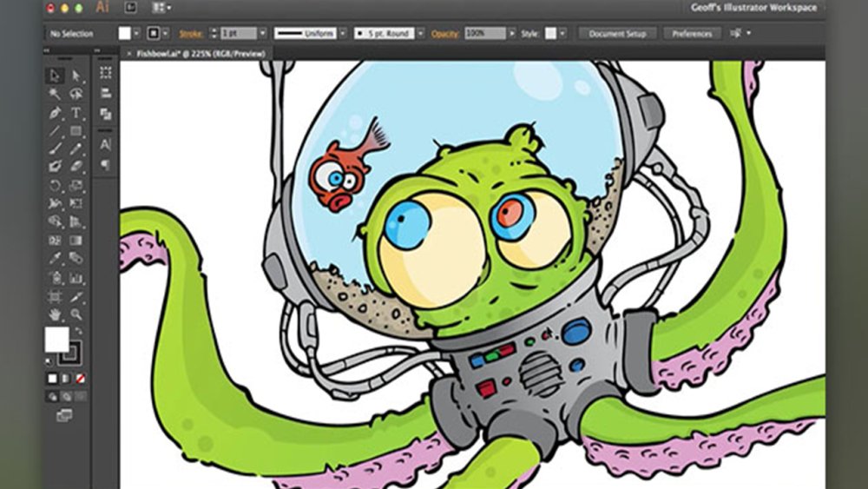Select the Mesh tool

pos(55,241)
